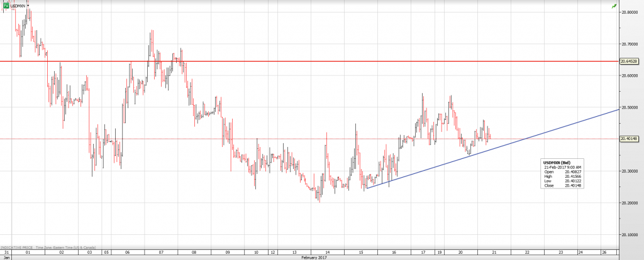Screen dimensions: 644x260
Task: Click date 07 on the time axis
Action: (162, 252)
